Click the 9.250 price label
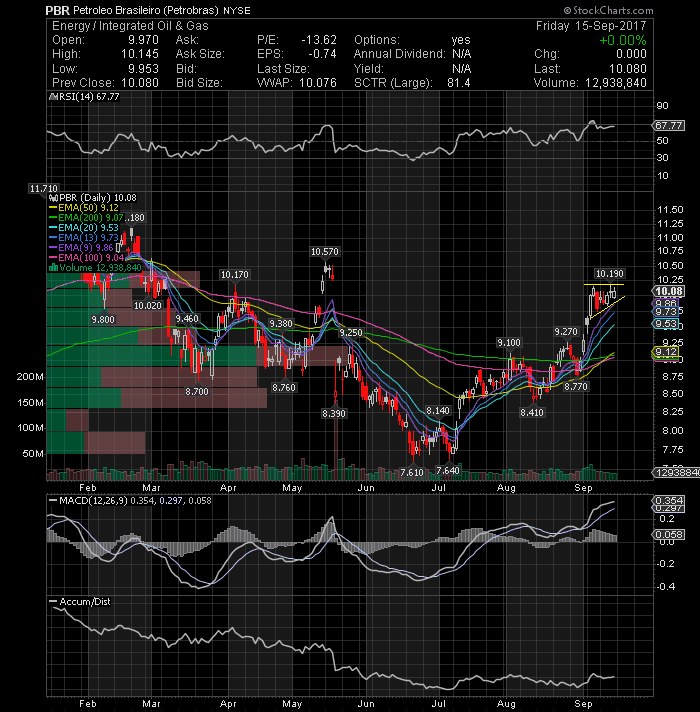Screen dimensions: 700x712 click(x=351, y=333)
